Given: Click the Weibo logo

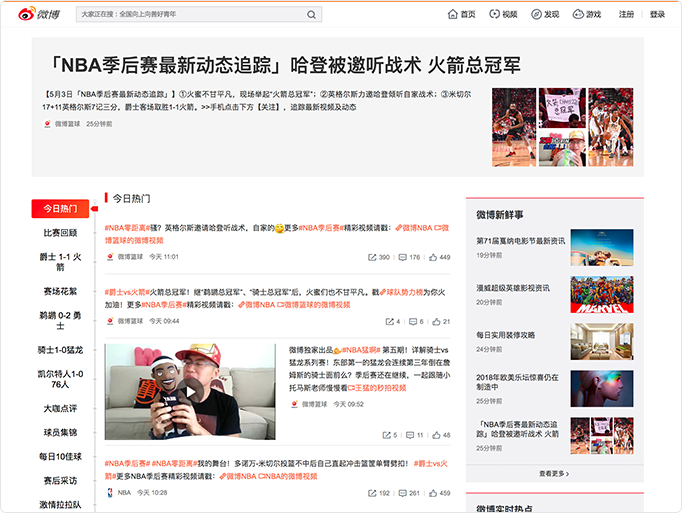Looking at the screenshot, I should 39,14.
